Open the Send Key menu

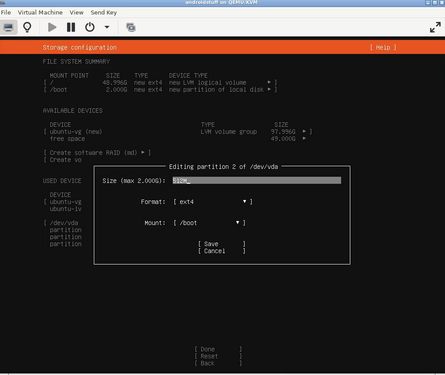[104, 12]
